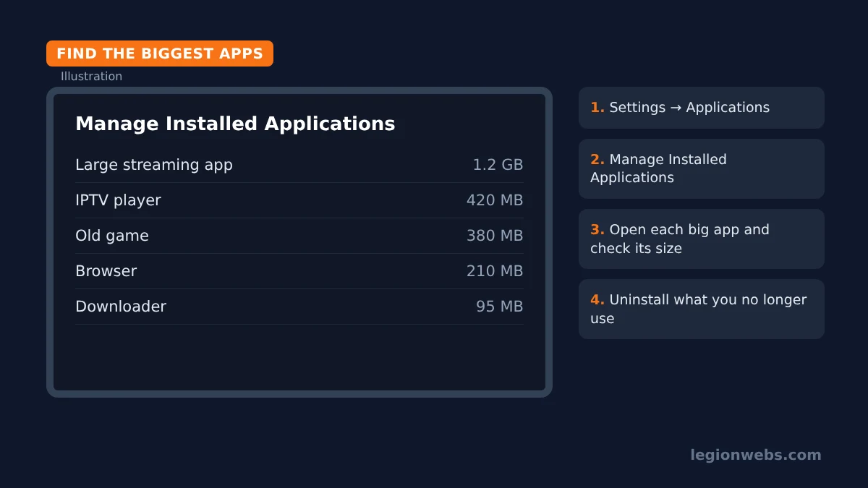
Task: Click the 95 MB size value
Action: (x=499, y=307)
